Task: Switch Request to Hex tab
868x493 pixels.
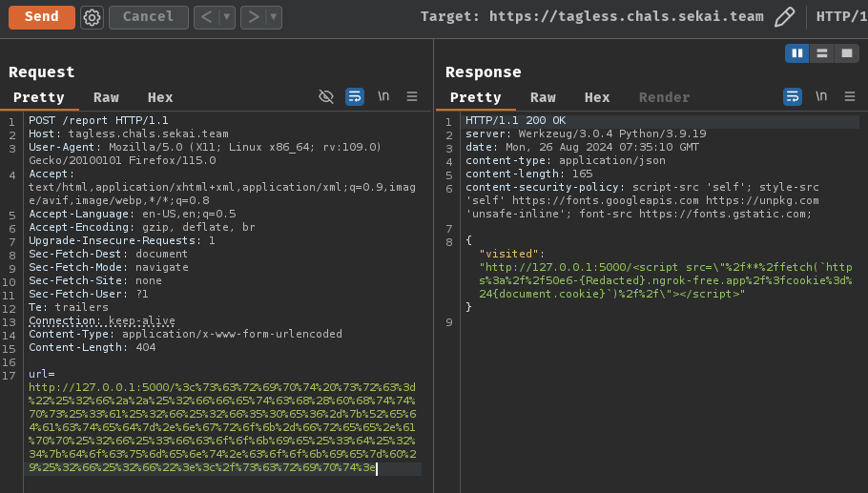Action: click(x=160, y=97)
